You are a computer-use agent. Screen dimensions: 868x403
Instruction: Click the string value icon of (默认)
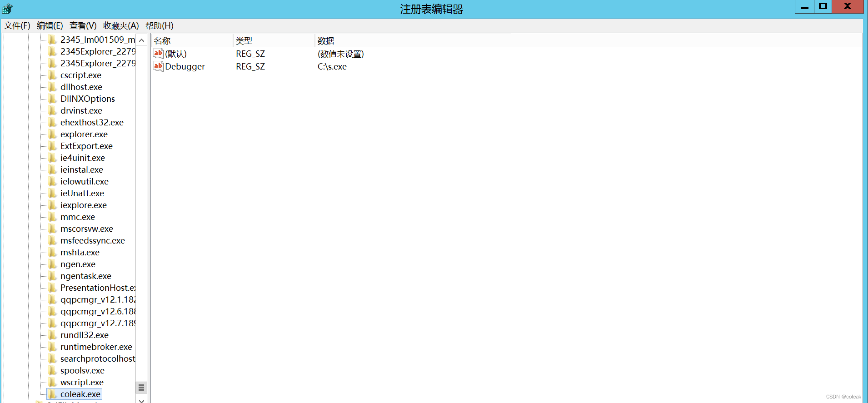click(158, 54)
